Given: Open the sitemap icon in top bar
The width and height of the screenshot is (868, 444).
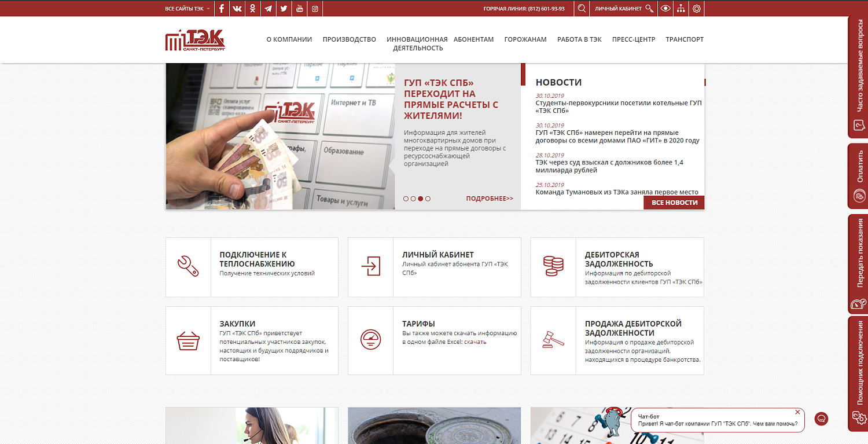Looking at the screenshot, I should click(x=681, y=9).
